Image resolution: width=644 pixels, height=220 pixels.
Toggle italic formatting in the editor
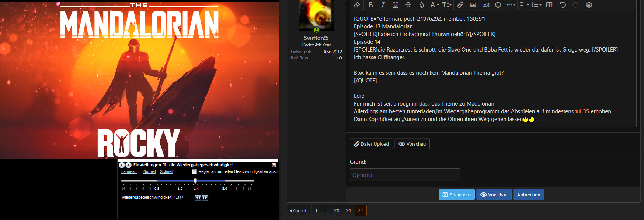coord(383,5)
